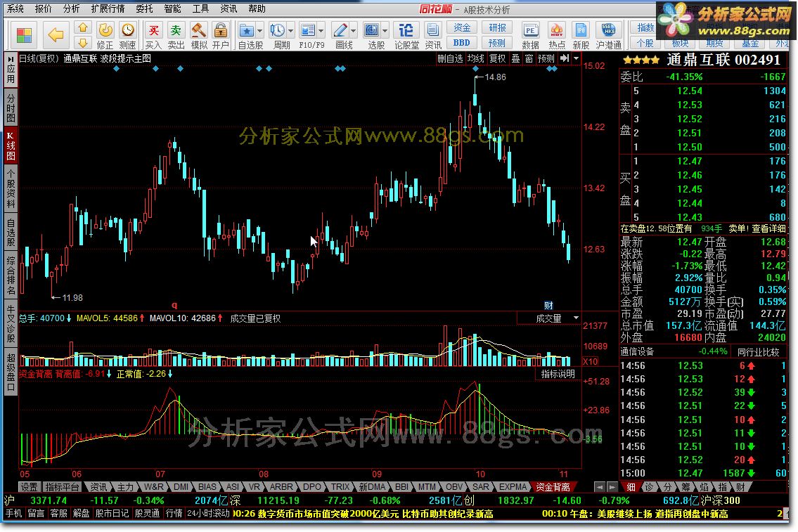Open the 委托 menu

[x=145, y=8]
